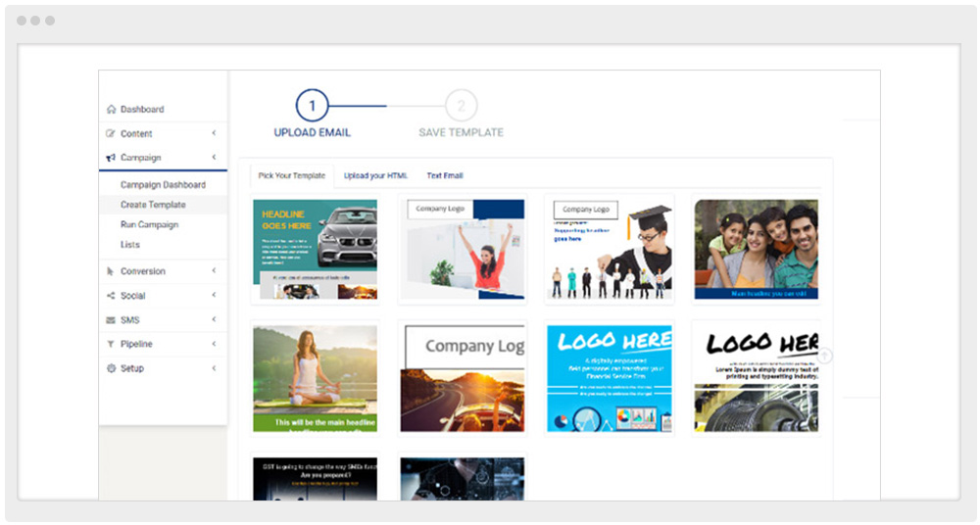
Task: Click the Dashboard home icon
Action: [x=112, y=109]
